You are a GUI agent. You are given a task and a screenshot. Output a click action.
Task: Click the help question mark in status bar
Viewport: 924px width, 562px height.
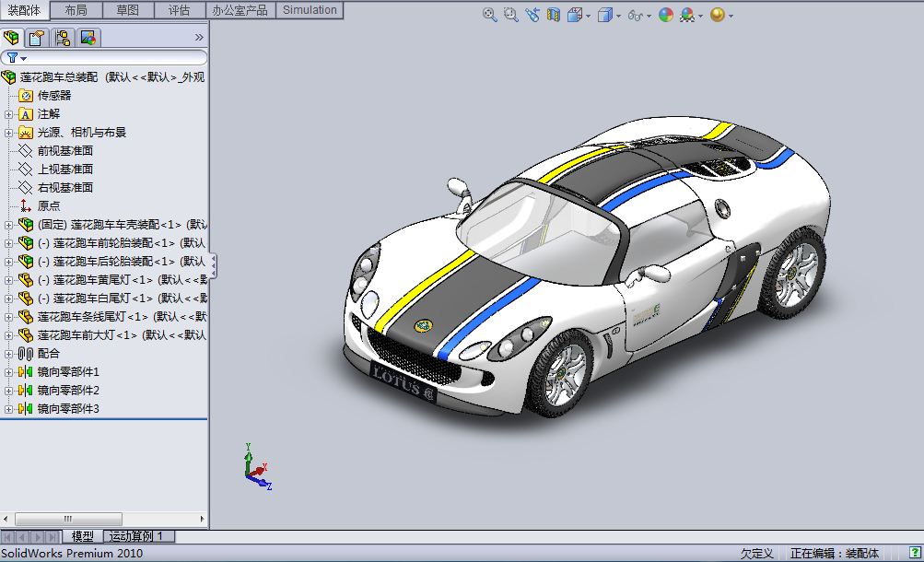pos(915,553)
